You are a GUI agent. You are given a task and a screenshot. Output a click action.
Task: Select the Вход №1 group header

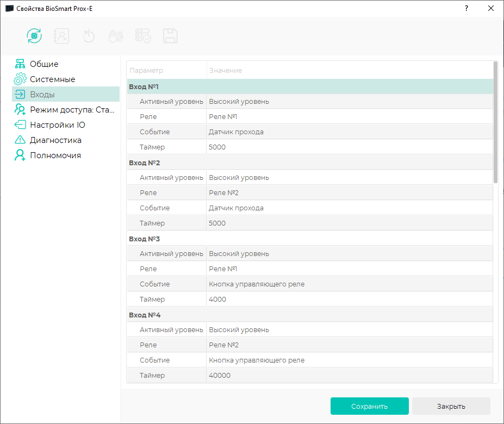pos(310,86)
